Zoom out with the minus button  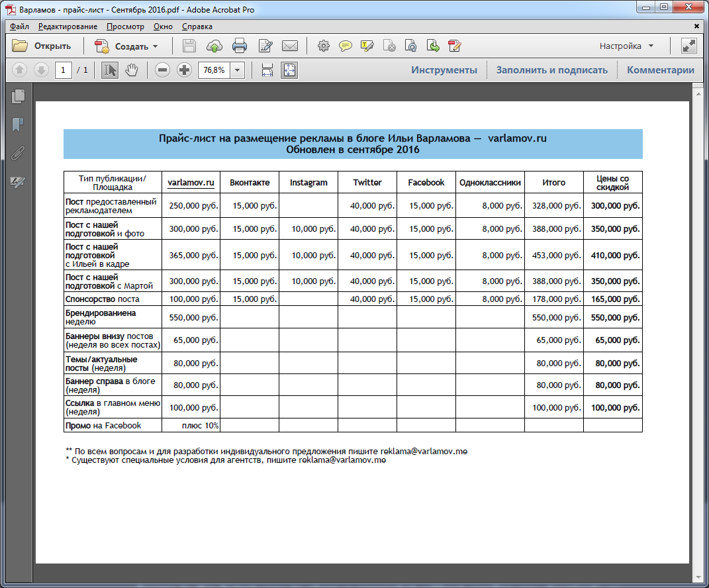tap(162, 70)
